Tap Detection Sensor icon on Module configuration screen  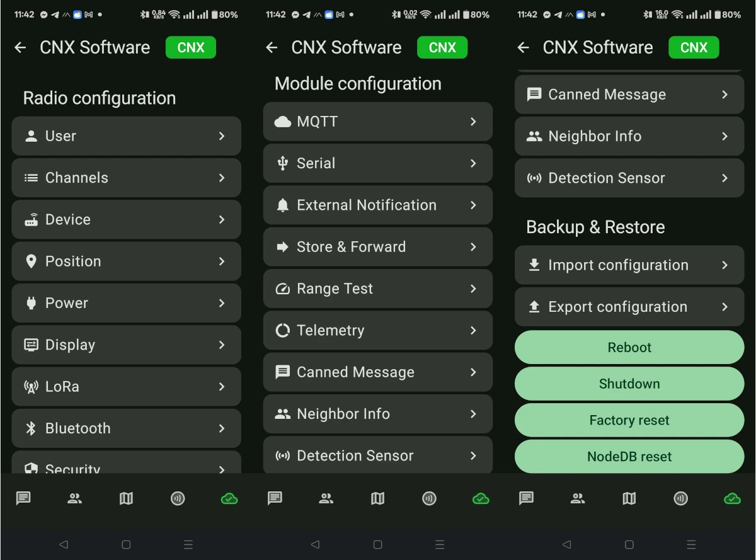tap(283, 456)
